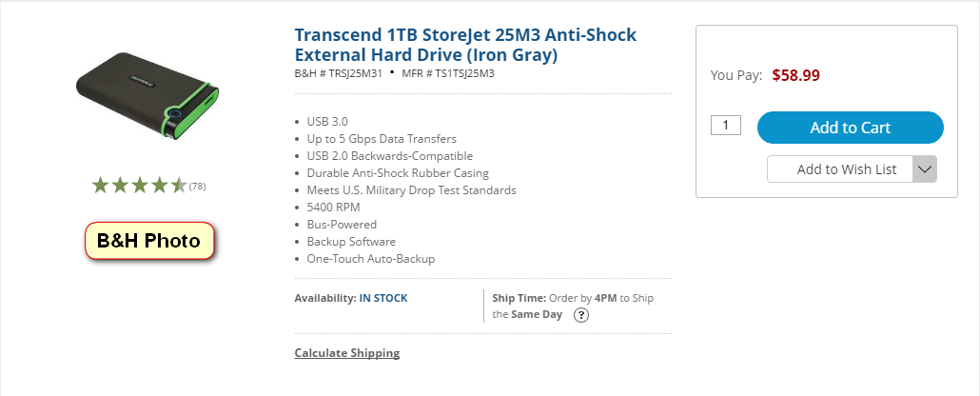Click the One-Touch Auto-Backup feature line
980x396 pixels.
point(371,259)
